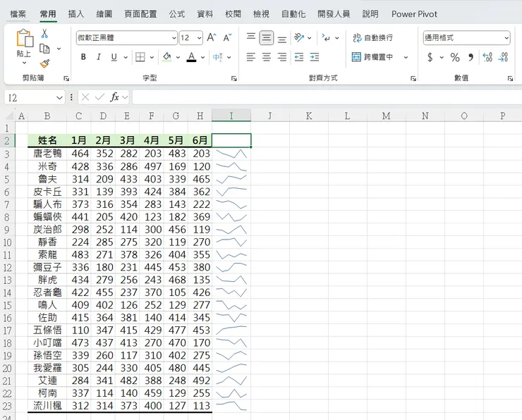522x420 pixels.
Task: Select the 姓名 header cell
Action: click(x=47, y=140)
